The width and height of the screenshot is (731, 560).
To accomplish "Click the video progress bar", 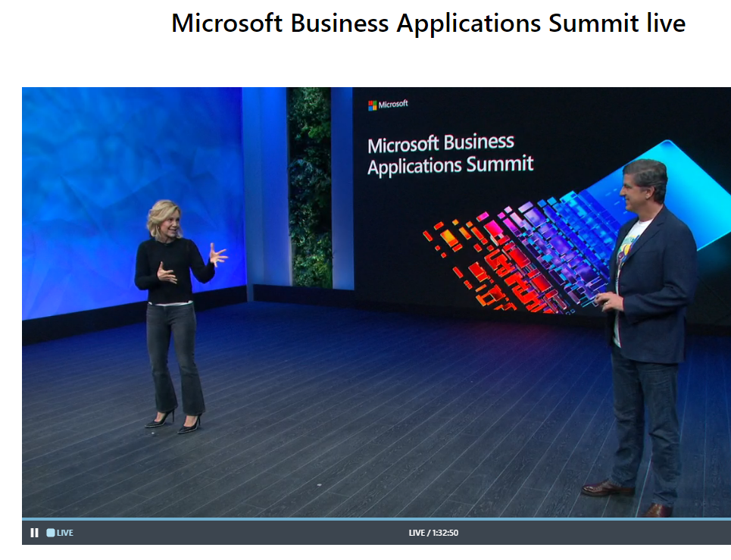I will point(376,519).
